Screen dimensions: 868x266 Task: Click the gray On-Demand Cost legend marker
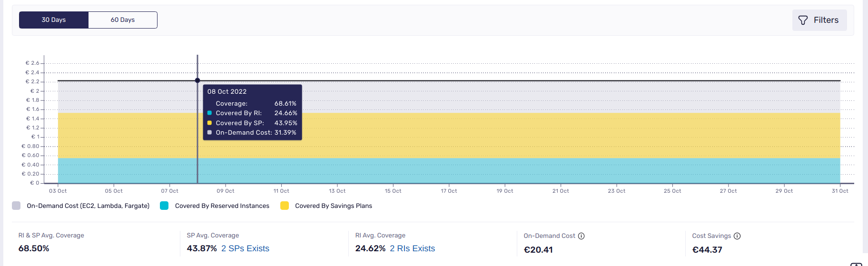tap(16, 206)
